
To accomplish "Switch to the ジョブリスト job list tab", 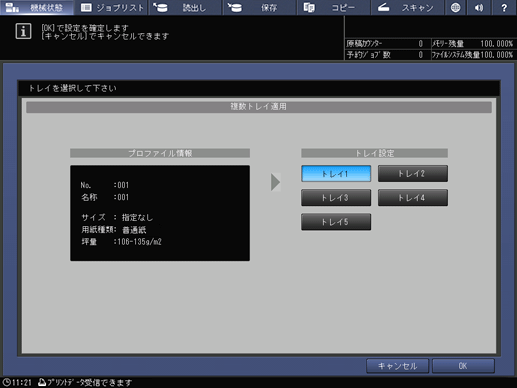I will click(111, 7).
